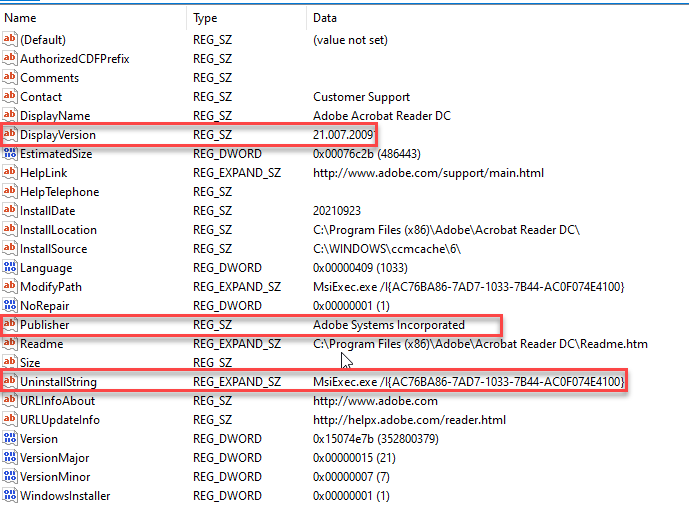Select the VersionMajor DWORD icon

[10, 457]
